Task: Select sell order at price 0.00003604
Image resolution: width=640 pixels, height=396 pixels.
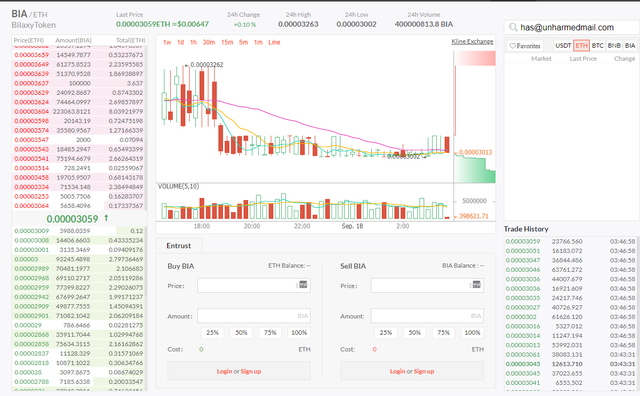Action: (x=79, y=111)
